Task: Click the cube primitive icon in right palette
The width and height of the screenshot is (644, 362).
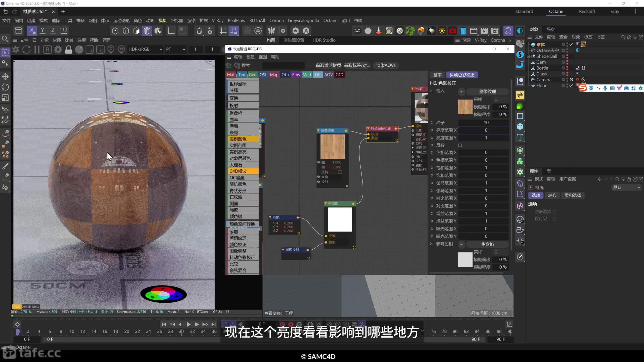Action: (x=520, y=127)
